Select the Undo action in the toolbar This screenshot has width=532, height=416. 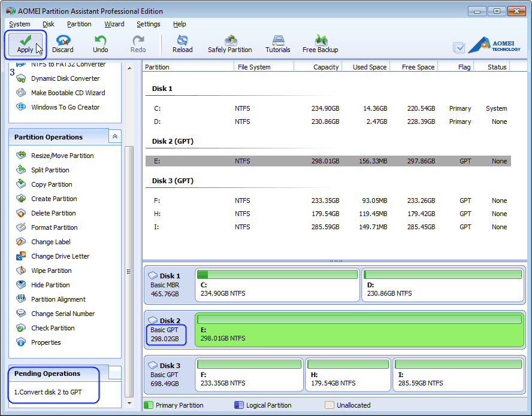[x=100, y=42]
